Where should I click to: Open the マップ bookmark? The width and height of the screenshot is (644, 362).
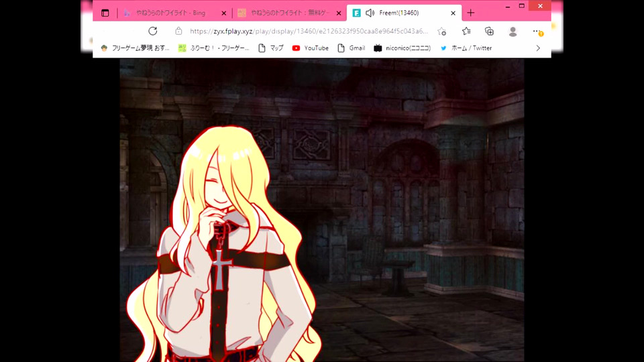click(270, 48)
